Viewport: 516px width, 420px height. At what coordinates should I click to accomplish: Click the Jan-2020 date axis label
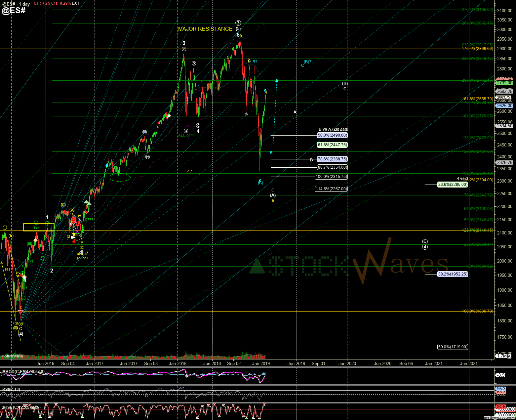tap(347, 363)
